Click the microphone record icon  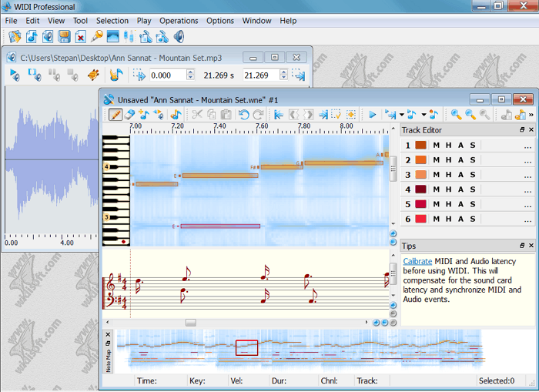tap(97, 35)
